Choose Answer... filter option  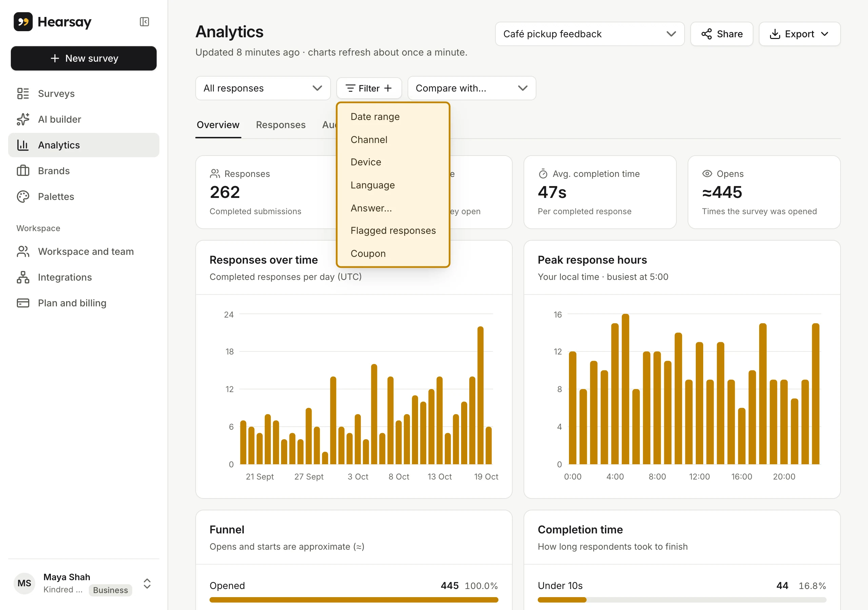[x=393, y=208]
